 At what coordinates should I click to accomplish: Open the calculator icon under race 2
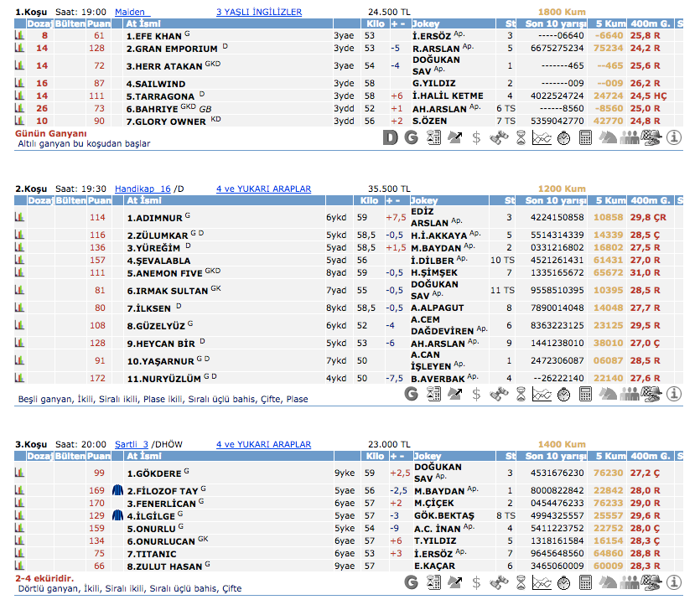[585, 394]
